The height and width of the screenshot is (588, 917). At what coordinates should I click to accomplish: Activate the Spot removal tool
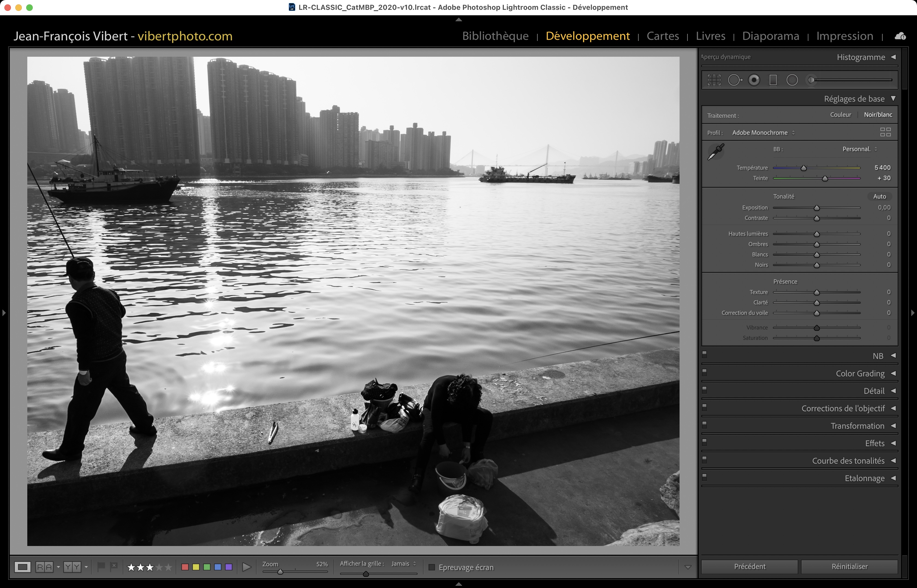point(734,80)
